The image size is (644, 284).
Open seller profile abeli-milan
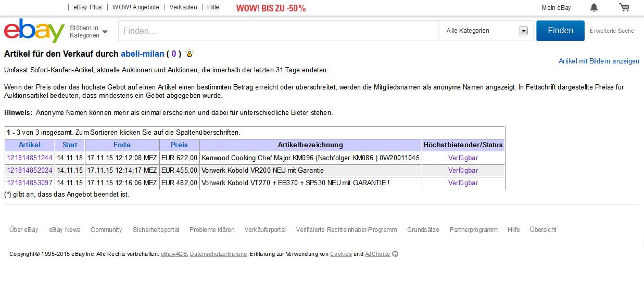[143, 54]
